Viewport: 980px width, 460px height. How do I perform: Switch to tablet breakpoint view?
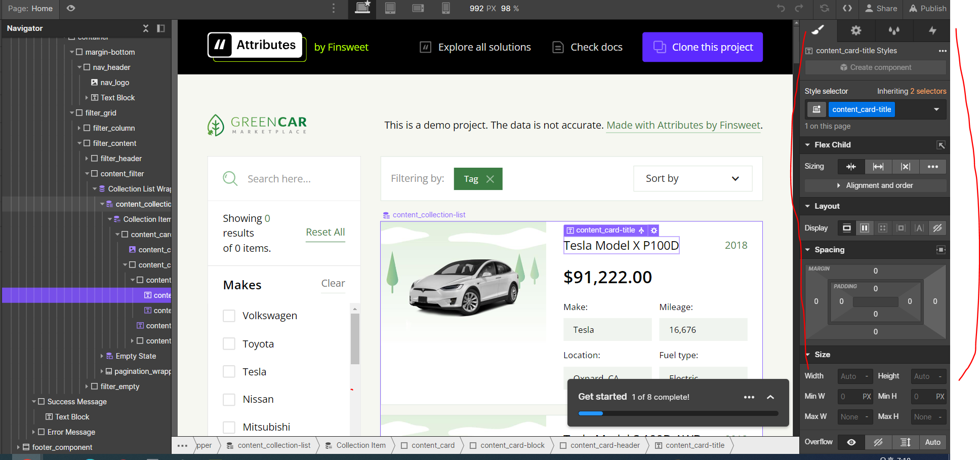coord(390,8)
